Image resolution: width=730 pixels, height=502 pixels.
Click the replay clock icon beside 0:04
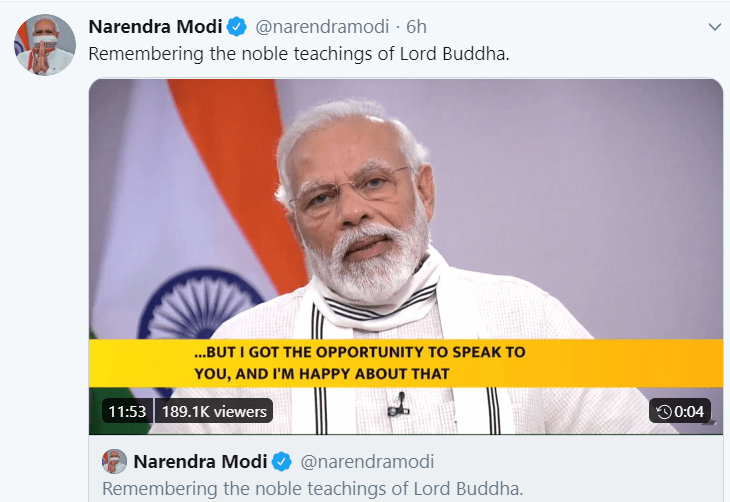click(664, 411)
